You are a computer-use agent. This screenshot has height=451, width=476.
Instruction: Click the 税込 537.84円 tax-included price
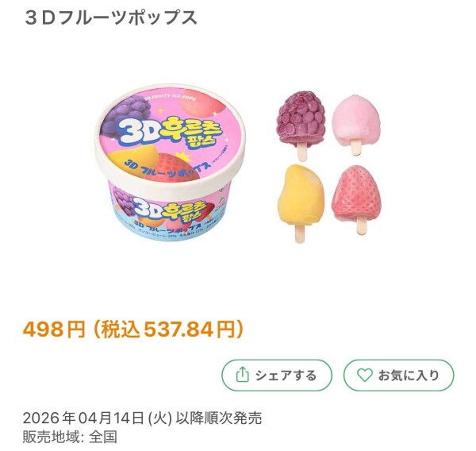(x=168, y=330)
